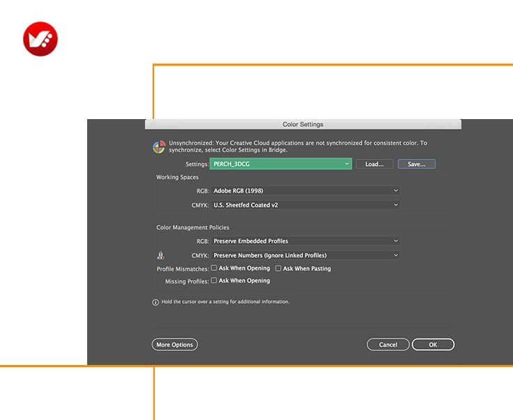Click the Working Spaces heading text
Image resolution: width=513 pixels, height=420 pixels.
[177, 177]
